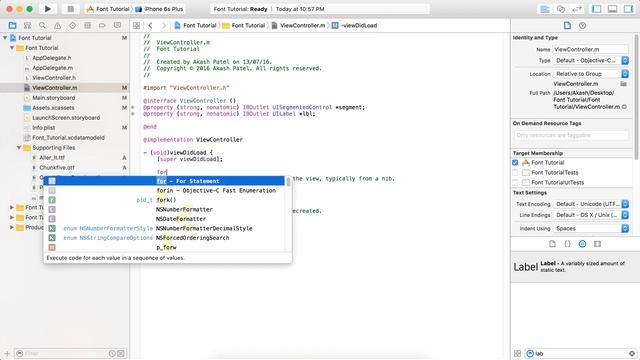Switch to the Version editor
The image size is (640, 360).
point(577,9)
